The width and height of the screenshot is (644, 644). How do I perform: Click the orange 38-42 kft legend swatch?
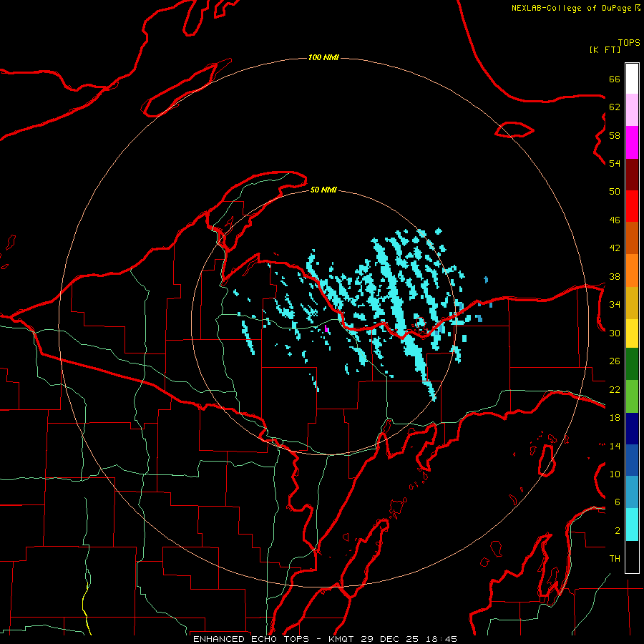tap(632, 270)
